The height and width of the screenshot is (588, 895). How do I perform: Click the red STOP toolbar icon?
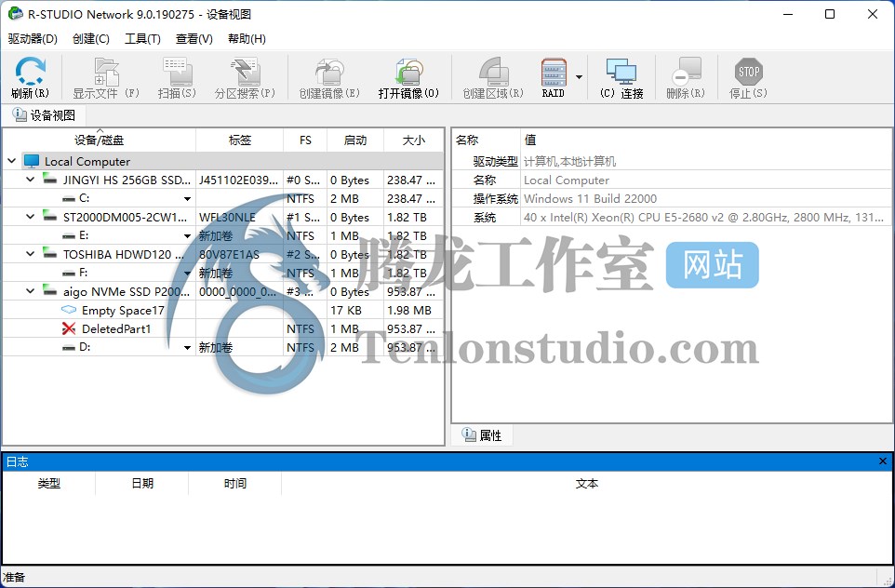coord(748,77)
